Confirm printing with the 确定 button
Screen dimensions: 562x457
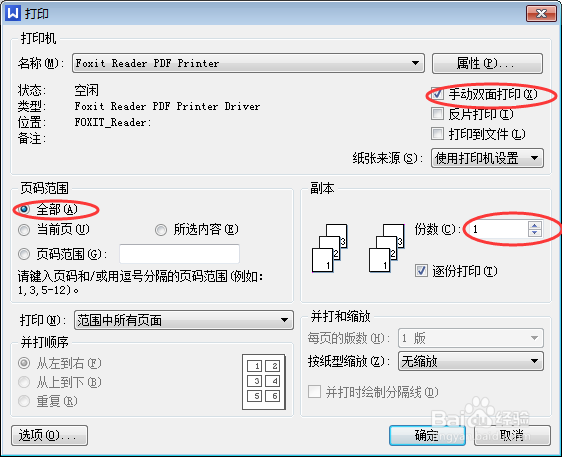(427, 435)
